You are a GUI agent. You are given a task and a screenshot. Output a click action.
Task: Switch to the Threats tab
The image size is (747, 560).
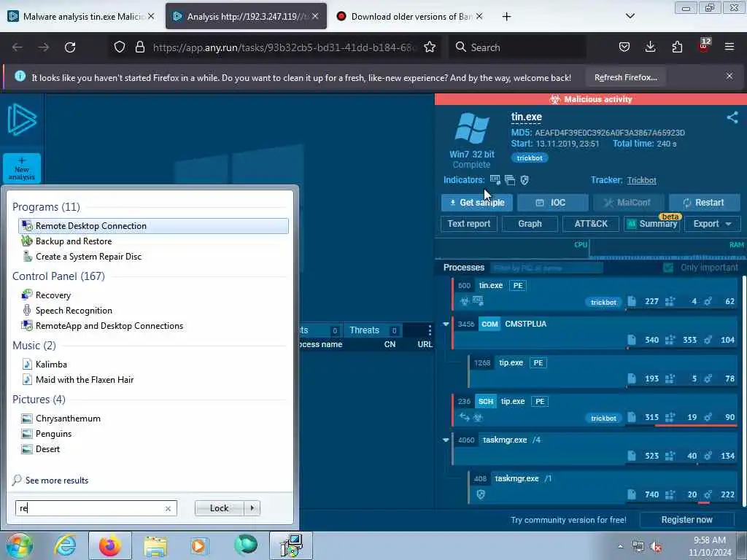tap(372, 330)
